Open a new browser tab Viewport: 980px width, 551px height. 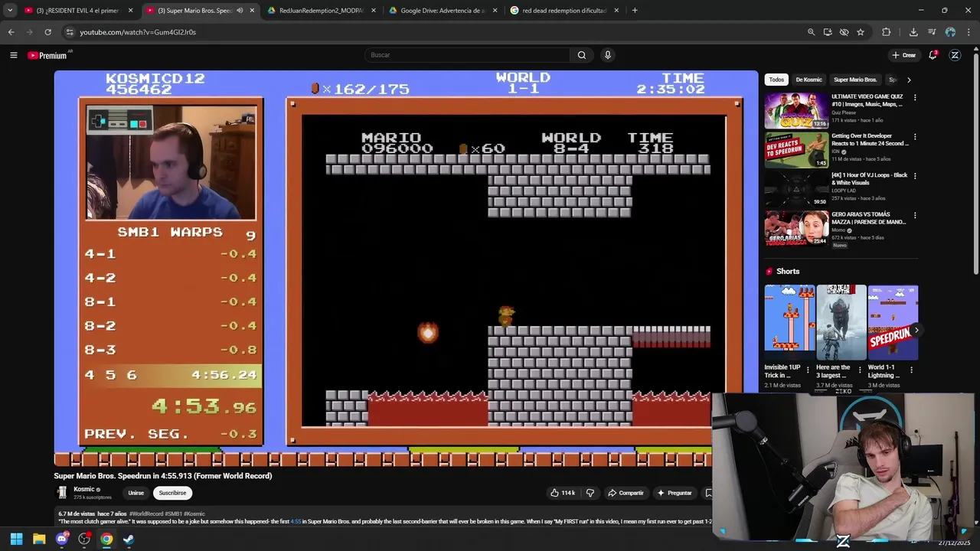(x=635, y=11)
